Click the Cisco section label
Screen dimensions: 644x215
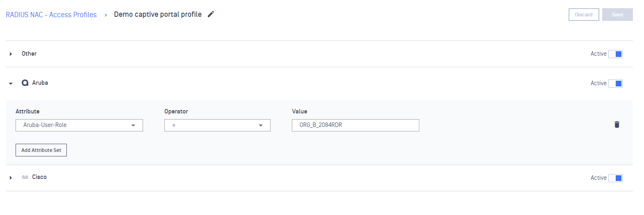39,177
